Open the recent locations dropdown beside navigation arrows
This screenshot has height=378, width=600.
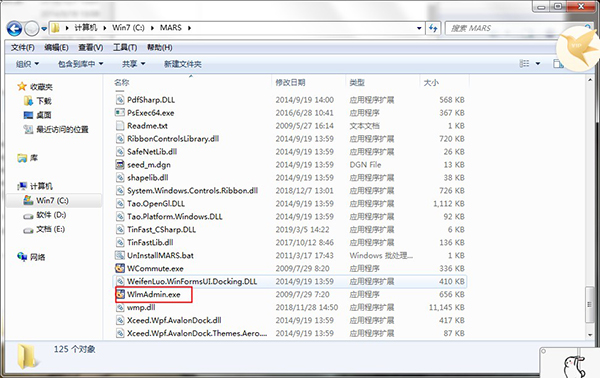[44, 29]
